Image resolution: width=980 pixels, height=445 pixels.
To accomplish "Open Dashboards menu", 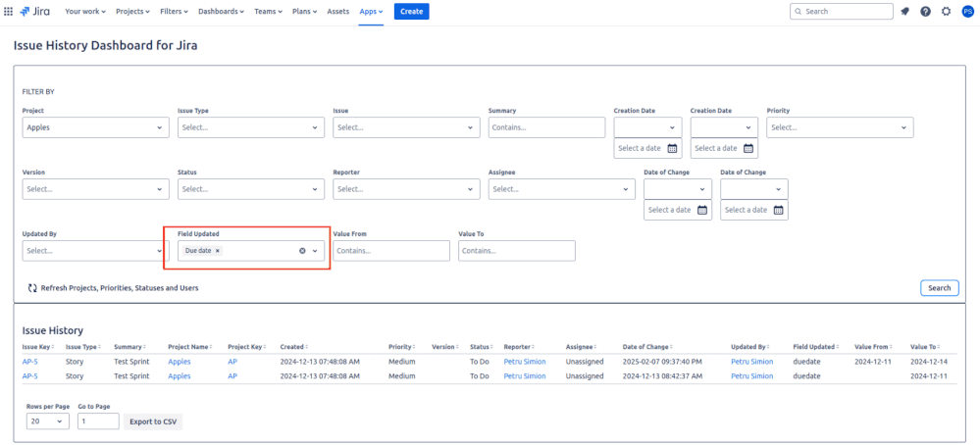I will click(x=222, y=11).
